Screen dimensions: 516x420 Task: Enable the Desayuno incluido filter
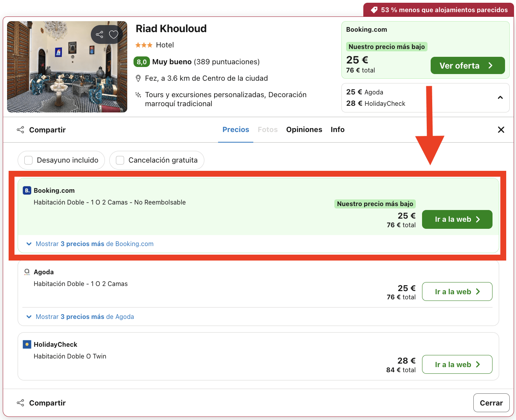pyautogui.click(x=28, y=160)
